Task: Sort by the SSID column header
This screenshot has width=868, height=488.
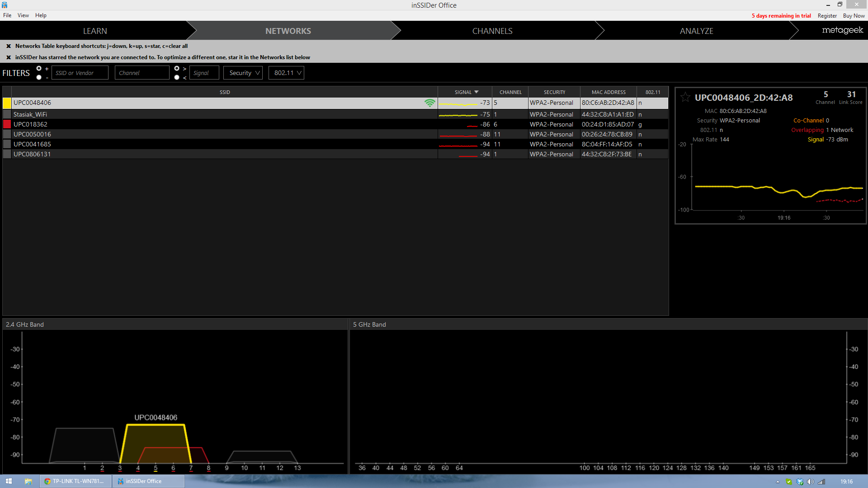Action: coord(225,92)
